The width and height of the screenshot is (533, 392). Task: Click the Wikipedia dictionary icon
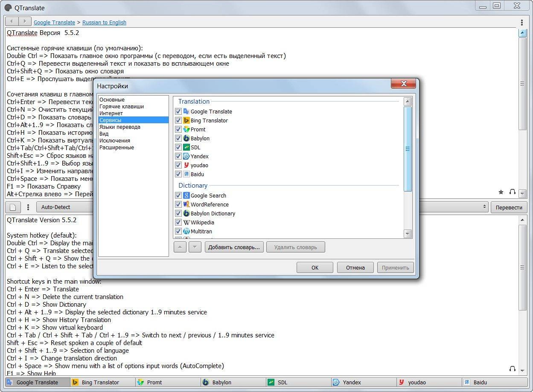tap(186, 222)
